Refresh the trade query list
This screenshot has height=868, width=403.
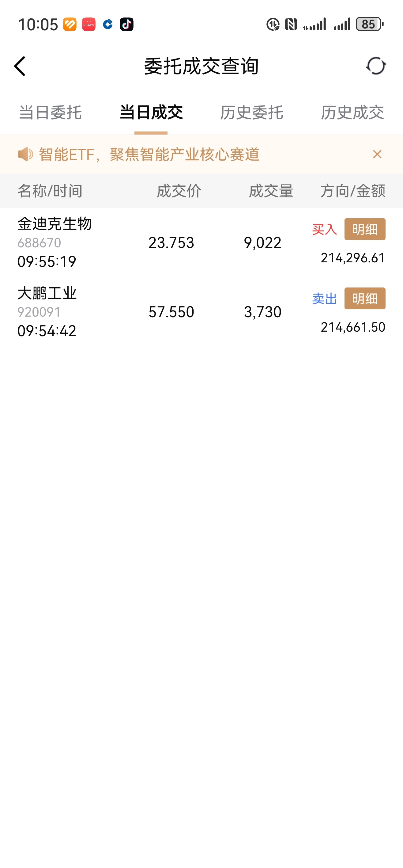tap(376, 66)
